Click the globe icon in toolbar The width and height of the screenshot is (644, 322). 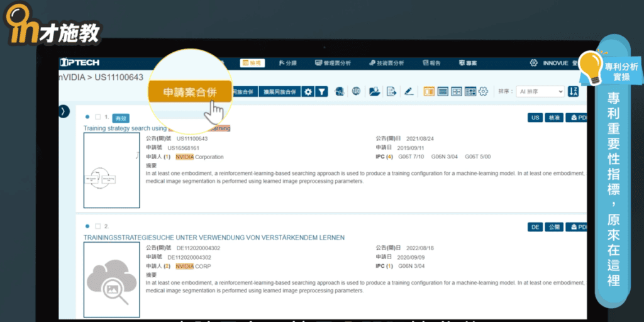(x=357, y=91)
